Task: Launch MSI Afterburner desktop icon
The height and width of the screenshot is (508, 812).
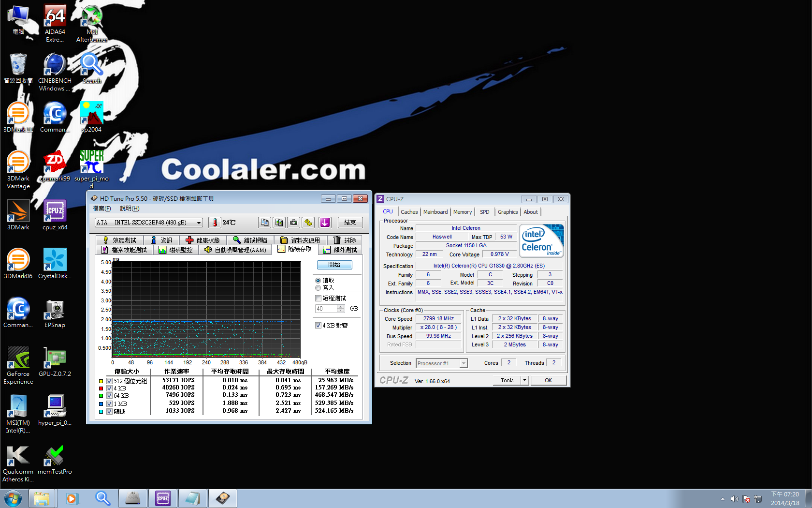Action: pos(91,23)
